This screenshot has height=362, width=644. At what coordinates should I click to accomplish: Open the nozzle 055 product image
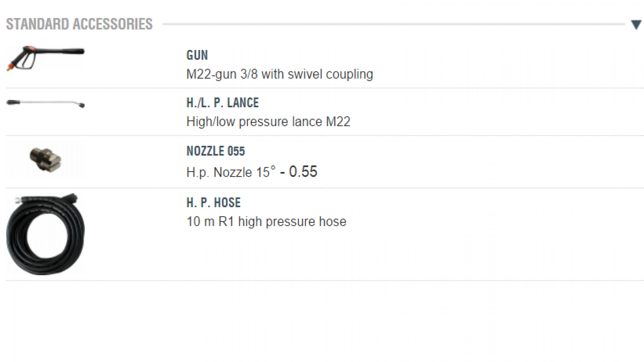(x=45, y=160)
